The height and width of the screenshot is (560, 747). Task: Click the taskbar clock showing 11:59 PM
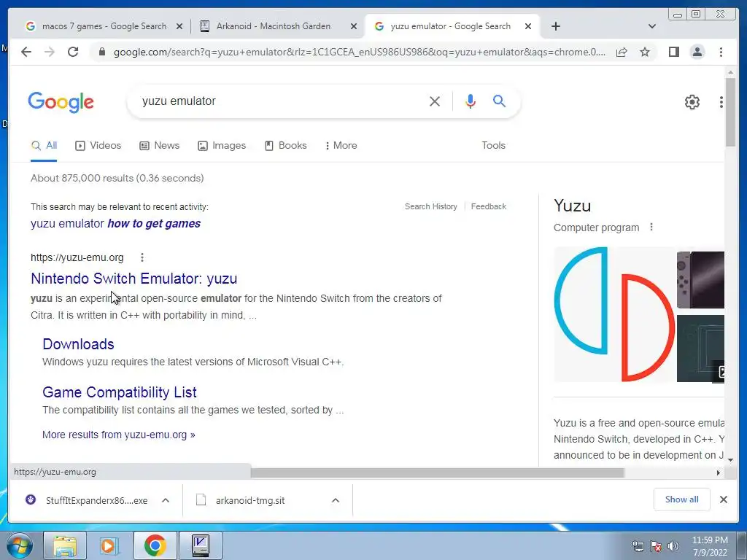tap(709, 546)
